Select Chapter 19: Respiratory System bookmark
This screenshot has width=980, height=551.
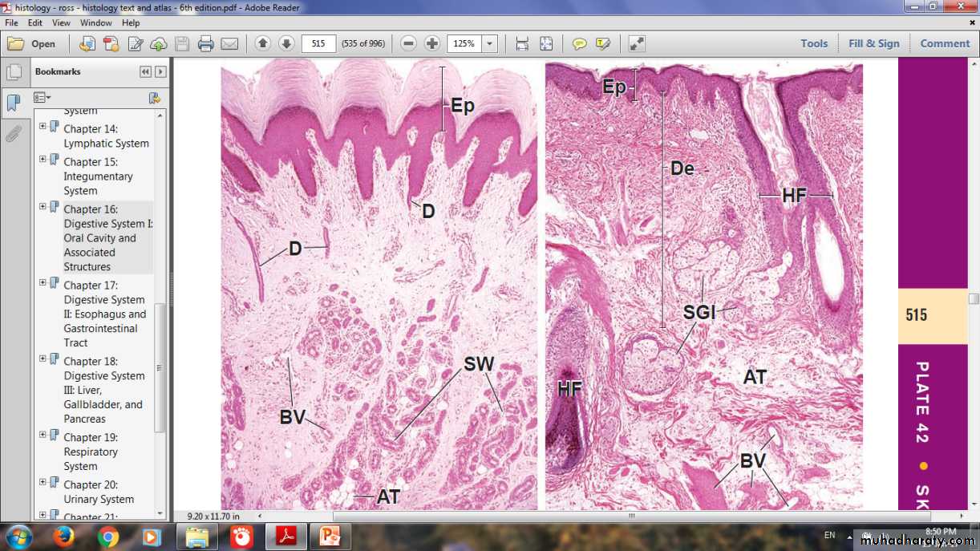coord(91,452)
